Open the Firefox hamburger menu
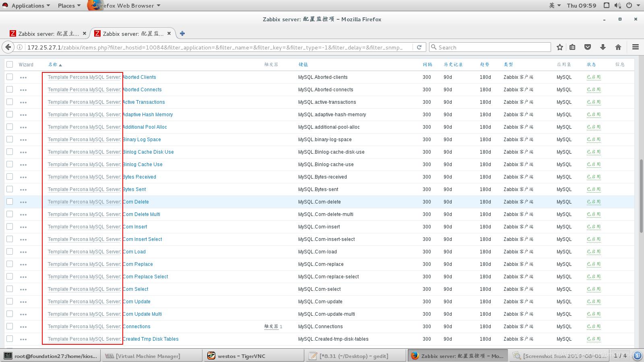Viewport: 644px width, 362px height. pyautogui.click(x=636, y=47)
